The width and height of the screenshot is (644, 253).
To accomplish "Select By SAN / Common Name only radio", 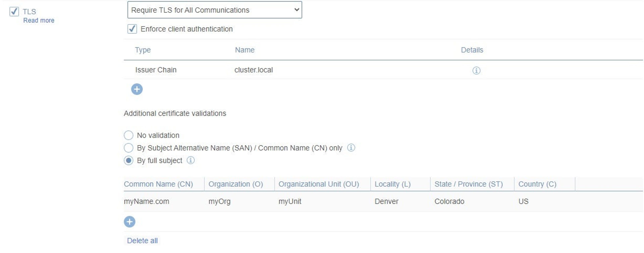I will pyautogui.click(x=128, y=148).
